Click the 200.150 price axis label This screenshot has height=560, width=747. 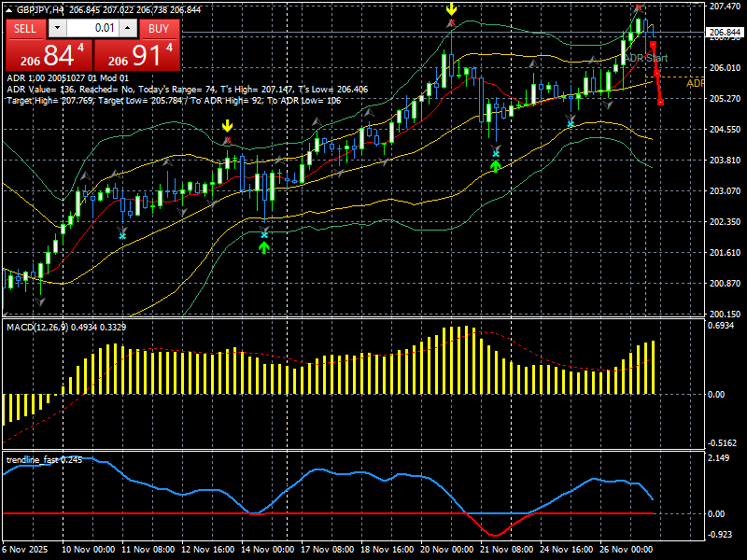tap(726, 315)
